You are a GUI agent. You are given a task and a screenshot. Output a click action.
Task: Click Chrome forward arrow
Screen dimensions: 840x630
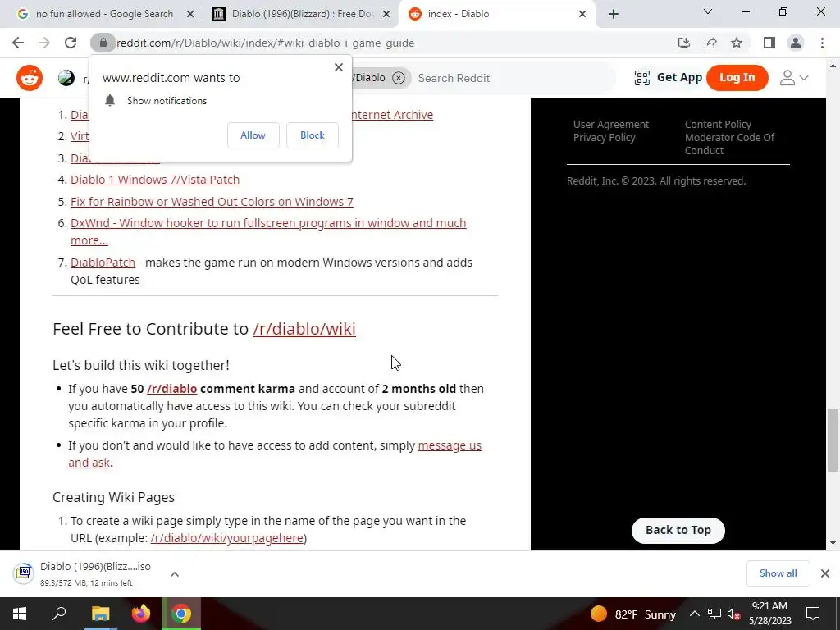click(x=44, y=43)
